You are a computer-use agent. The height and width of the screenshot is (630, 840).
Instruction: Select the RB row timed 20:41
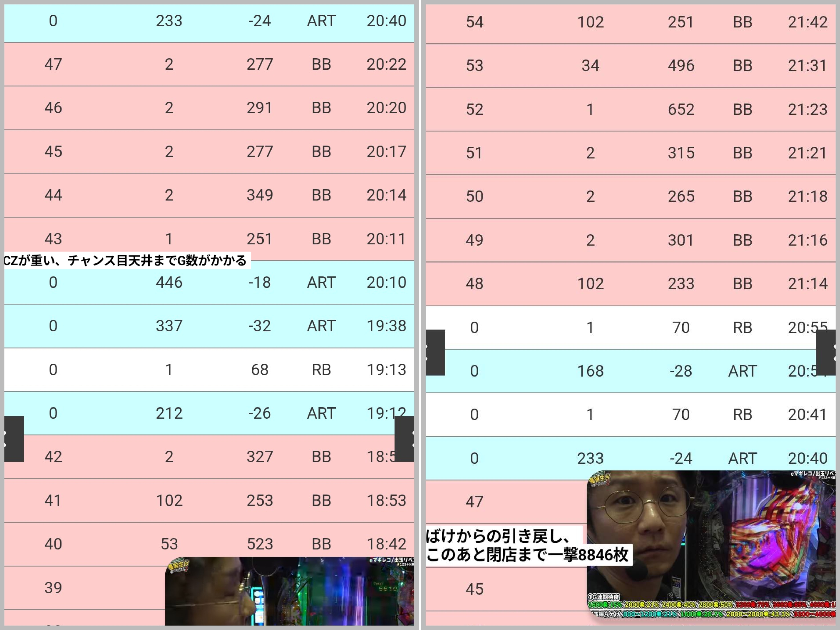630,414
